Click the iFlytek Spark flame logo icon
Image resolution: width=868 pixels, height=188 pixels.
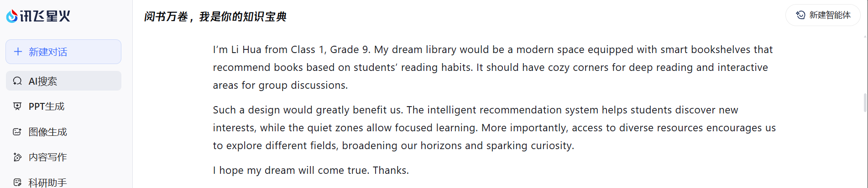pyautogui.click(x=12, y=16)
